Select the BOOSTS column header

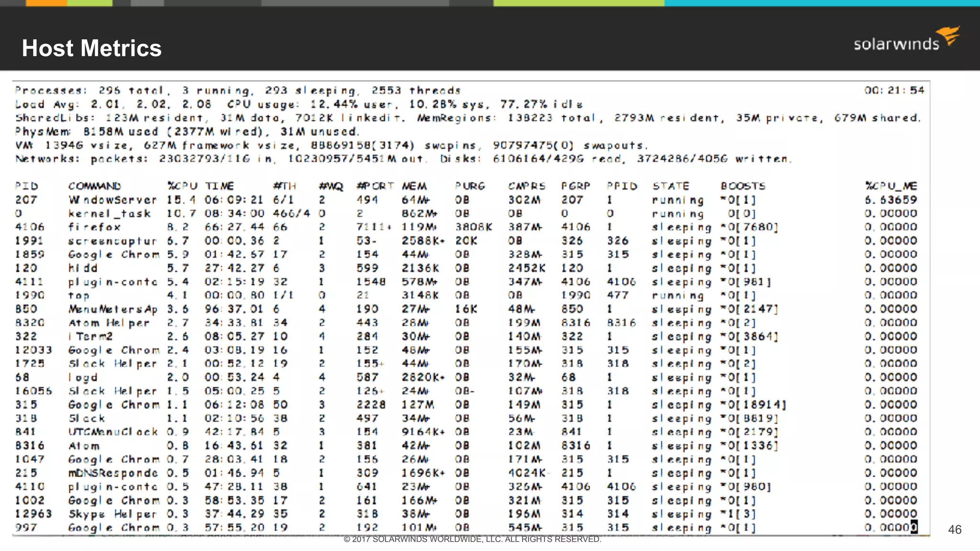(x=743, y=186)
